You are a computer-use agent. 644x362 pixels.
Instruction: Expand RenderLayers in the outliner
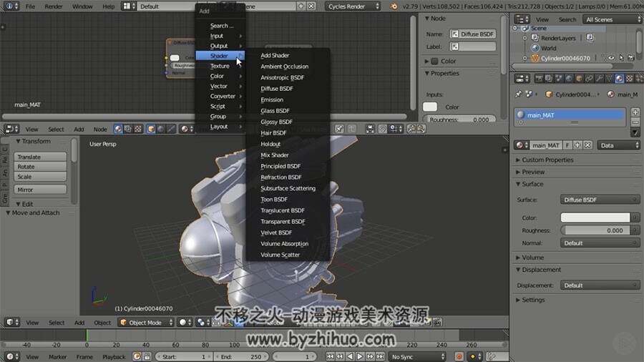525,38
